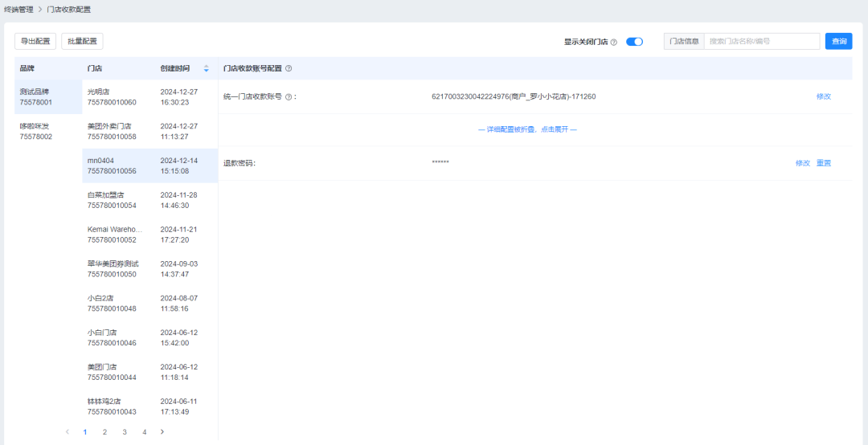Select brand 测试品牌 75578001
This screenshot has width=868, height=445.
pos(48,97)
